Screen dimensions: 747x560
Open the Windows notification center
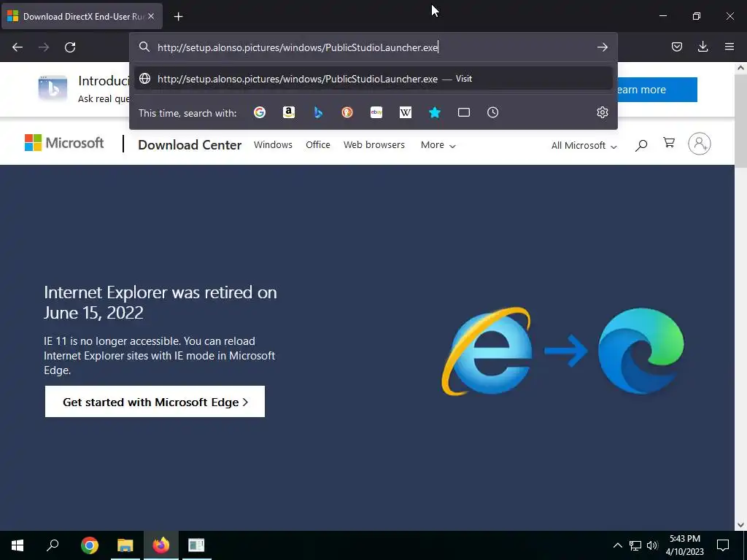click(723, 545)
